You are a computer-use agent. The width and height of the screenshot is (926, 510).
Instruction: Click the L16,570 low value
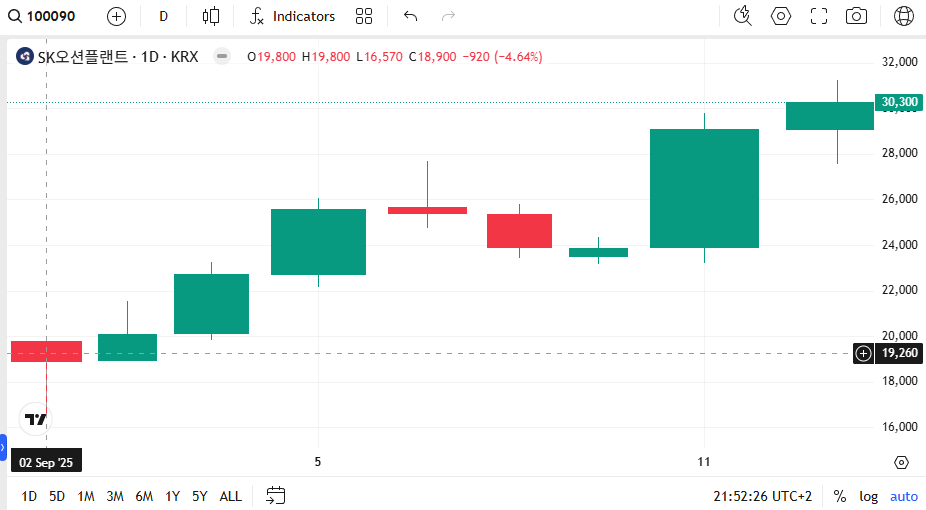pos(379,57)
